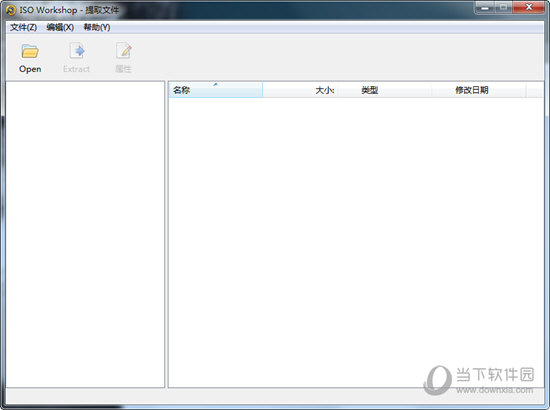
Task: Open the 帮助(Y) menu
Action: pos(97,27)
